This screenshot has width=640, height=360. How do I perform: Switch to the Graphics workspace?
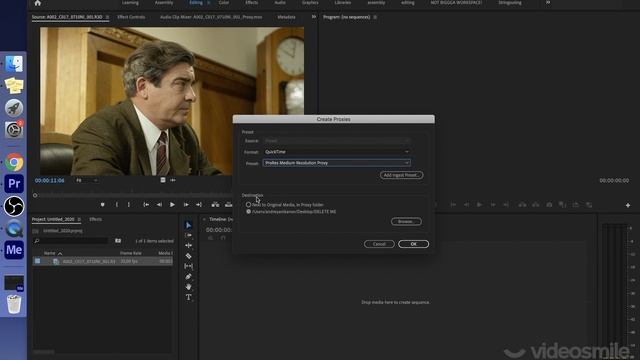tap(310, 3)
